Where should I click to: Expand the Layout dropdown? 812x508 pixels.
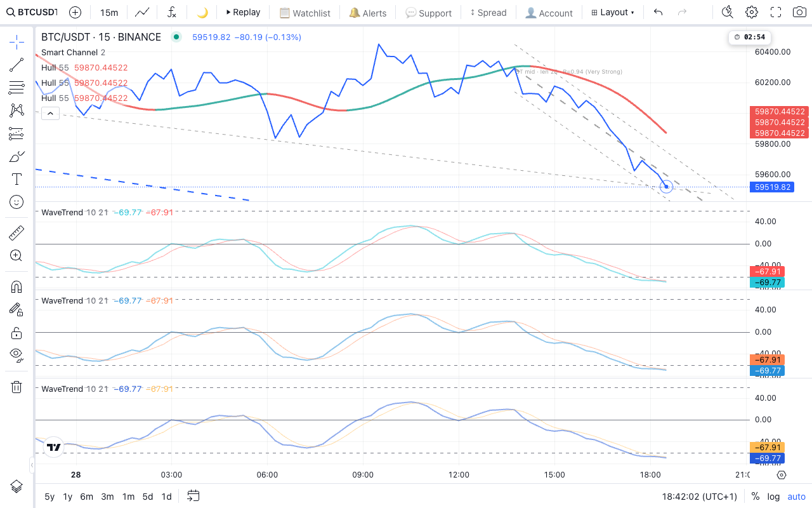point(612,12)
